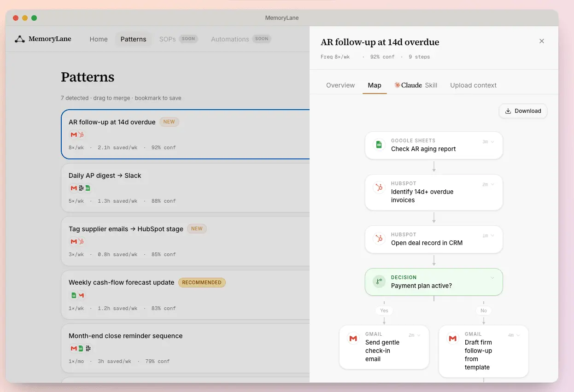Expand the Payment plan active decision step
The width and height of the screenshot is (574, 392).
pyautogui.click(x=492, y=278)
